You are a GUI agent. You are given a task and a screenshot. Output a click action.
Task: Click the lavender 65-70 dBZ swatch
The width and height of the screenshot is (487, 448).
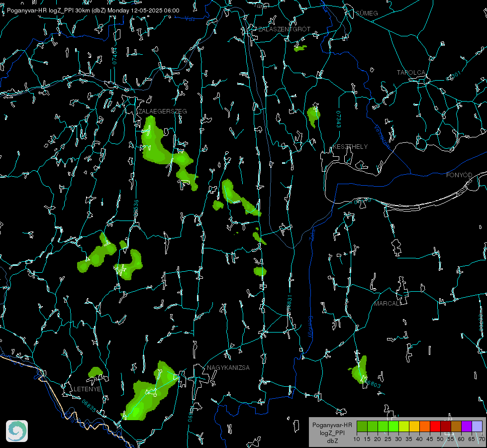click(477, 426)
